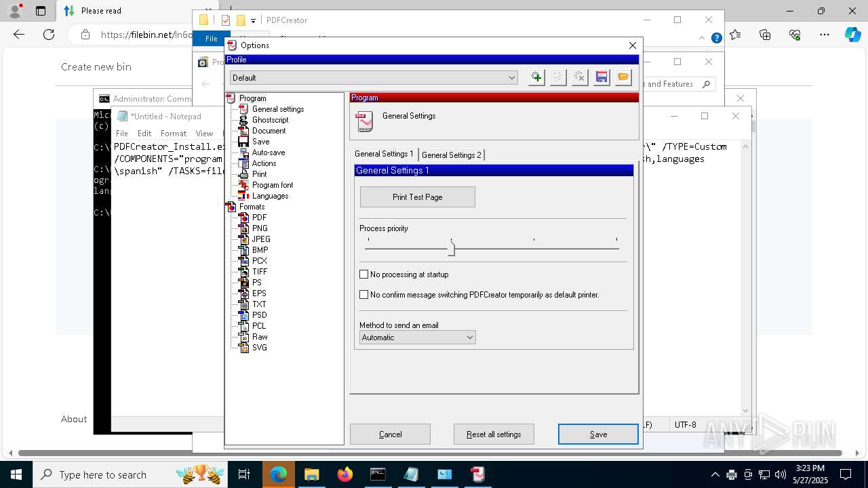Click the Notepad vertical scrollbar down arrow
The width and height of the screenshot is (868, 488).
click(x=746, y=410)
